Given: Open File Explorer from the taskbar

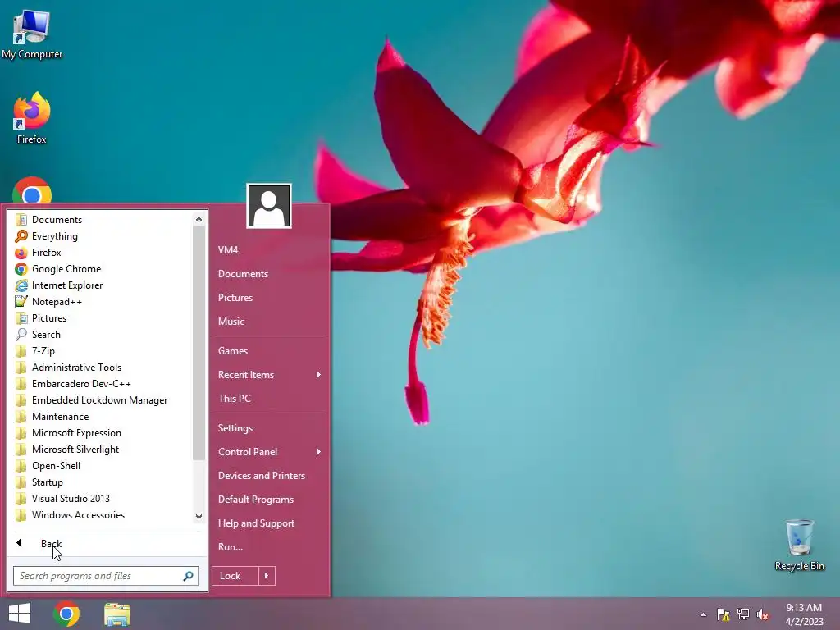Looking at the screenshot, I should tap(116, 614).
